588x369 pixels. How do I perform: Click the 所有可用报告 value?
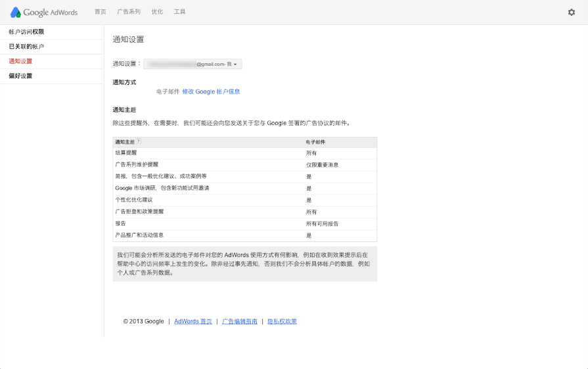[x=322, y=224]
